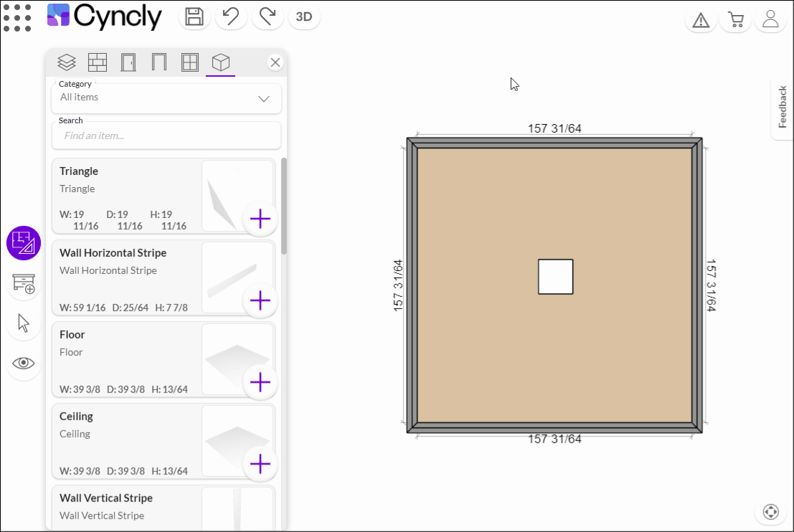Select the white square object in room
Screen dimensions: 794x532
point(555,277)
